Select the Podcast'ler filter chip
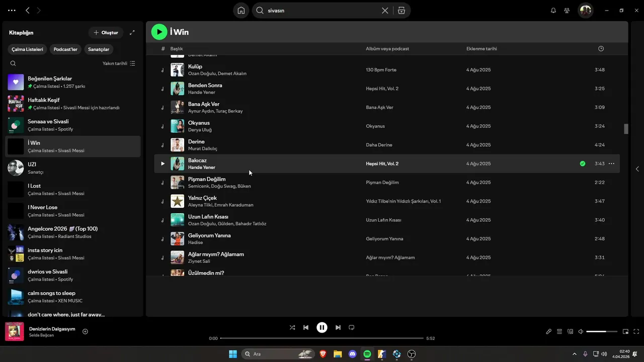 pos(65,49)
